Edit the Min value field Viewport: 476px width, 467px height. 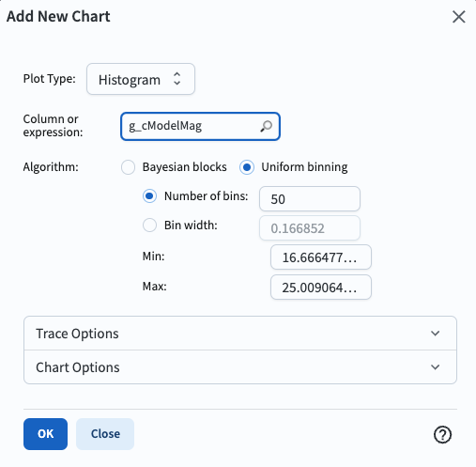tap(321, 257)
